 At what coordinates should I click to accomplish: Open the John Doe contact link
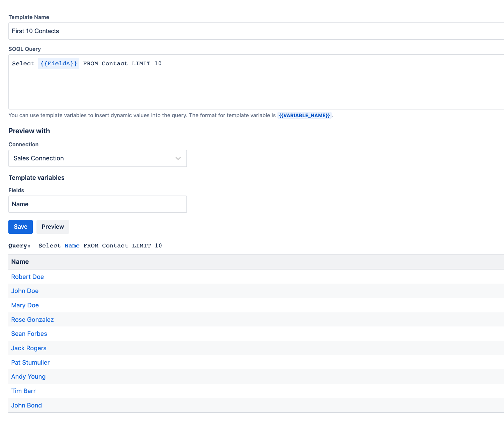[x=25, y=291]
